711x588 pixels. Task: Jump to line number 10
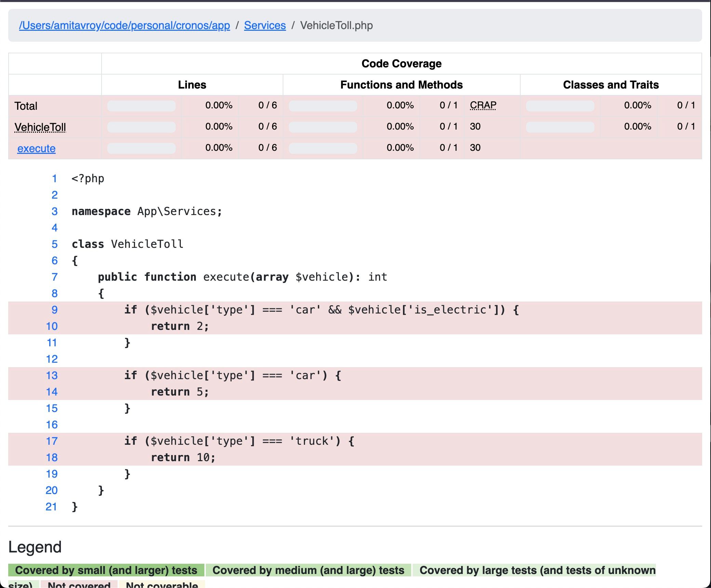coord(52,326)
